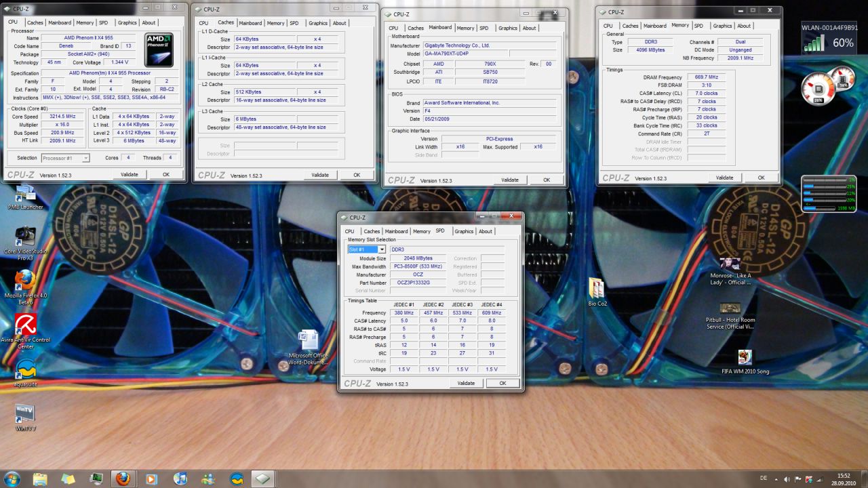Click Validate in the Caches-tab window
The image size is (868, 488).
(x=320, y=175)
